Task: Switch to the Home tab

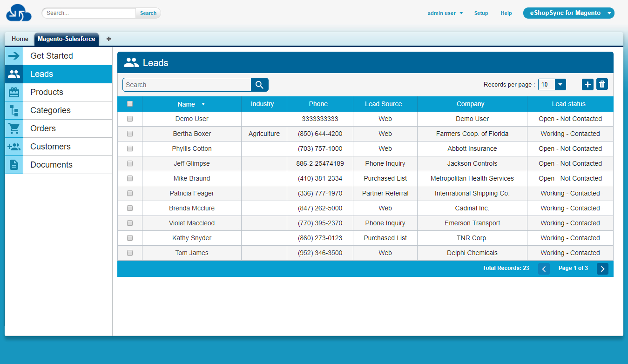Action: [20, 39]
